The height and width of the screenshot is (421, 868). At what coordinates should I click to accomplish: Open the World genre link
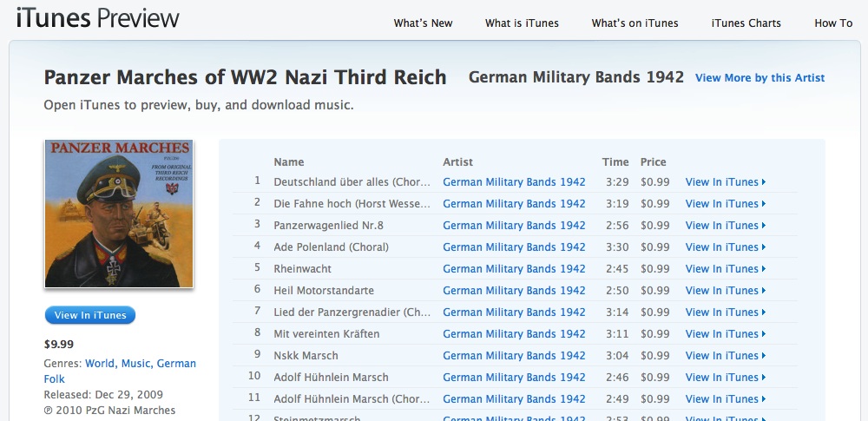(100, 364)
